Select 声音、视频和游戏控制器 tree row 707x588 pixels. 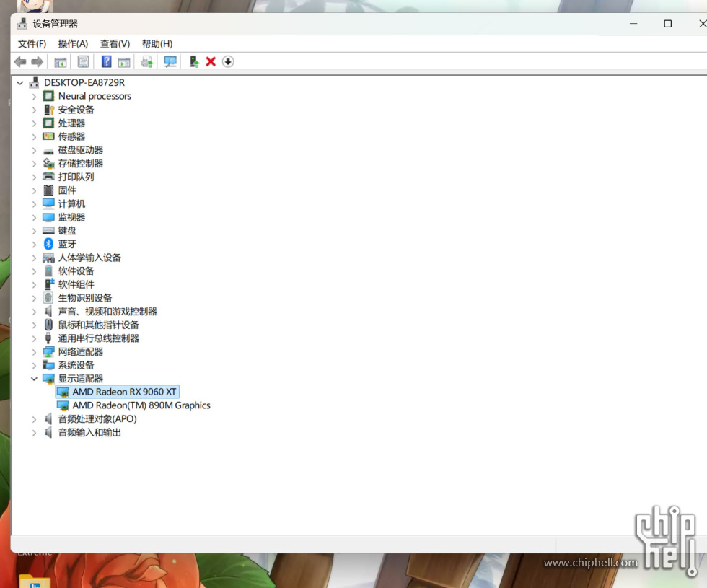click(x=107, y=312)
